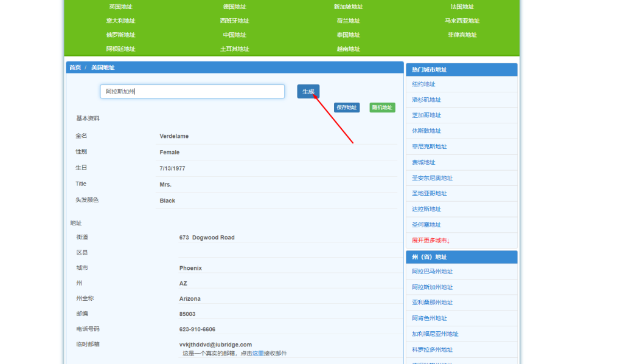Focus the state input field containing 阿拉斯加州
Viewport: 623px width, 364px height.
pos(192,91)
